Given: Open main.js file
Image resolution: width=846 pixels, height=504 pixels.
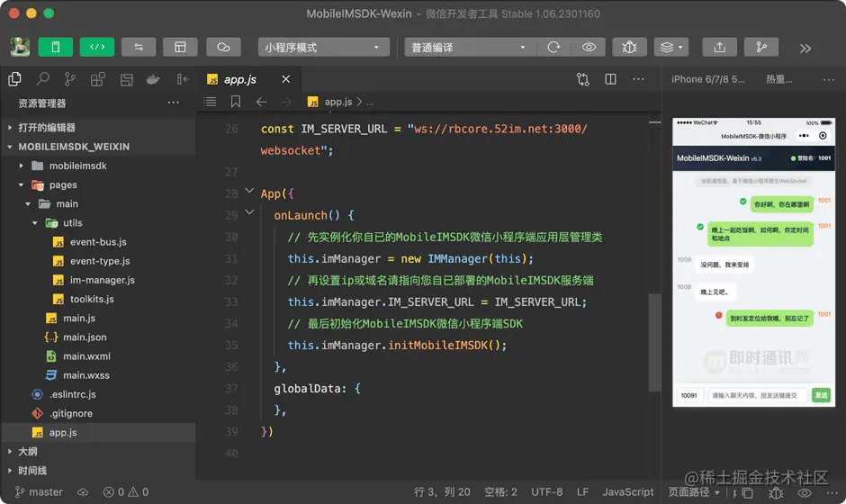Looking at the screenshot, I should coord(99,319).
